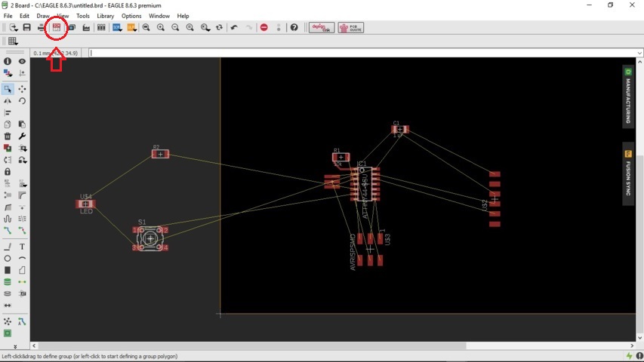The image size is (644, 362).
Task: Select the Copy tool
Action: coord(8,124)
